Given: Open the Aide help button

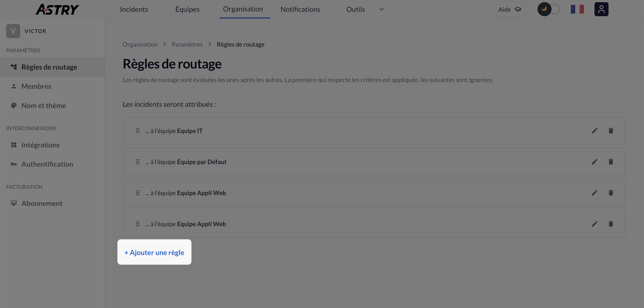Looking at the screenshot, I should (510, 9).
